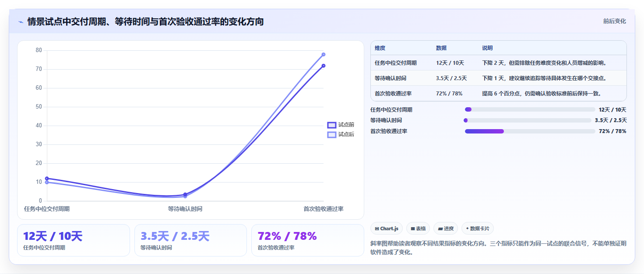Click the description starting 提高 6 个百分点
This screenshot has height=274, width=644.
[542, 94]
